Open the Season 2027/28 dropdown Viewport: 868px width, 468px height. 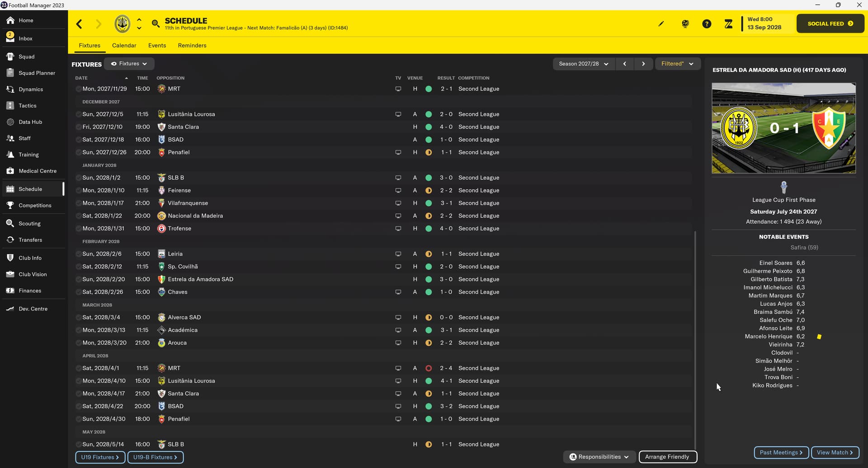point(583,64)
